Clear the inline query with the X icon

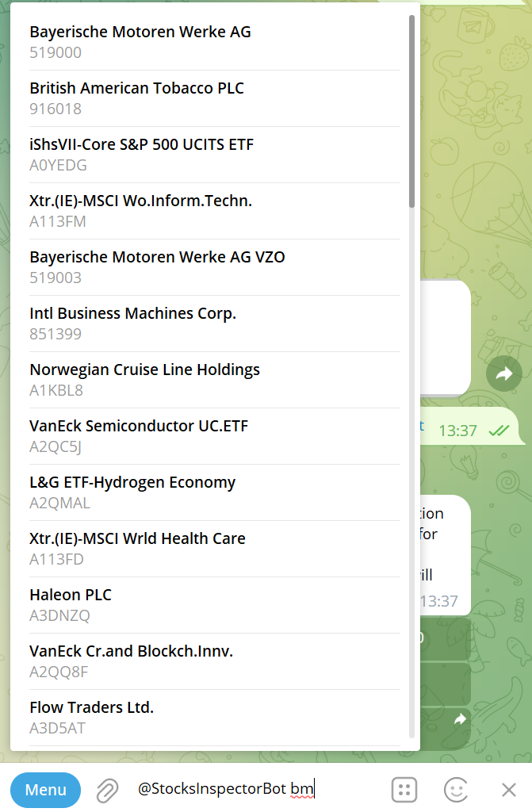click(509, 790)
